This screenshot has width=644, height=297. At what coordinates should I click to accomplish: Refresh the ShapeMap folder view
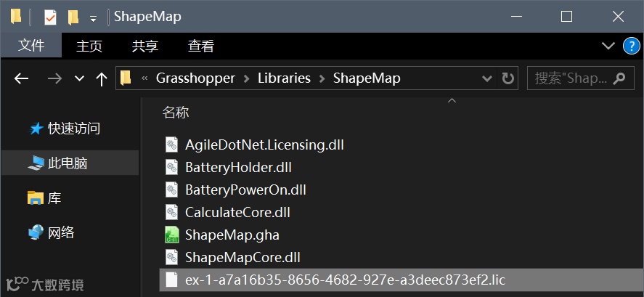[508, 78]
